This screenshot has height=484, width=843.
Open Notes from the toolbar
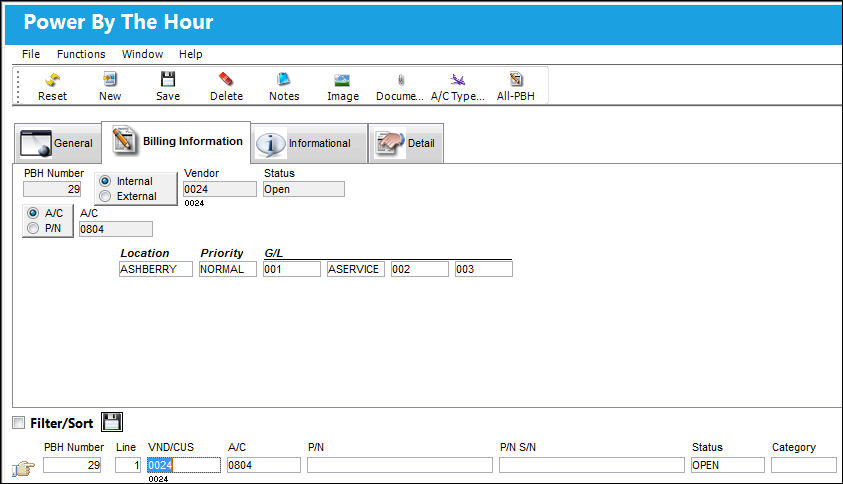[x=283, y=80]
